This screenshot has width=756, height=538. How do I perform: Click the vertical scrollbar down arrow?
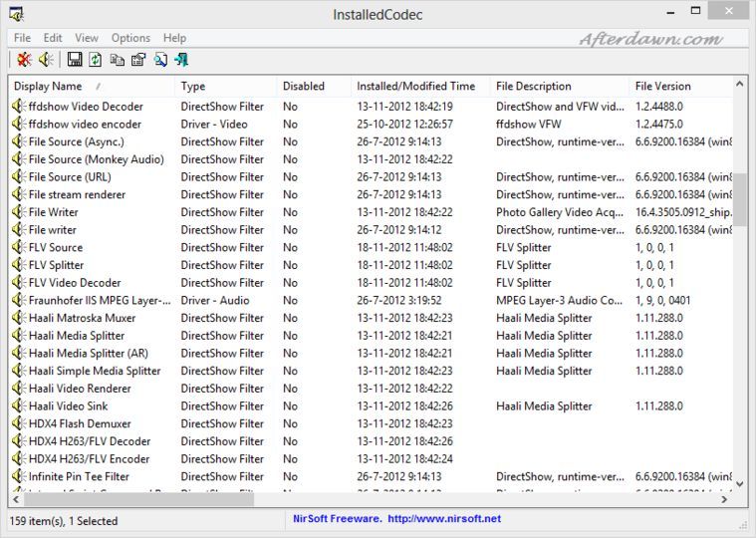click(739, 483)
